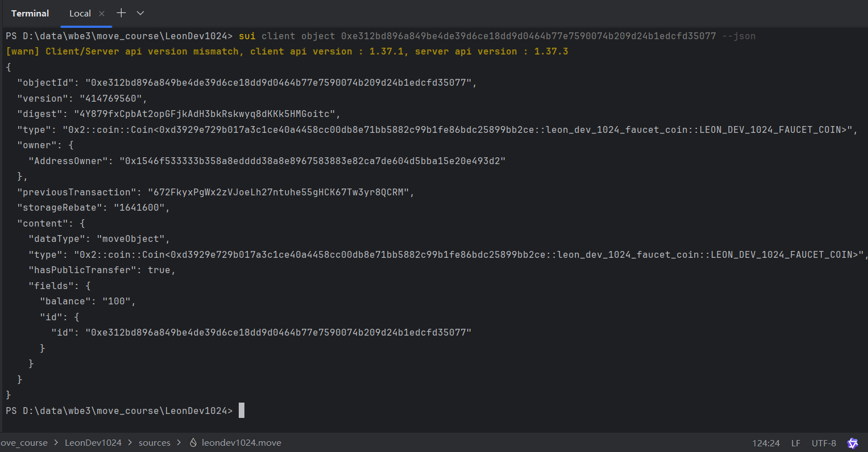Click the "previousTransaction" value line
The image size is (868, 452).
(215, 192)
